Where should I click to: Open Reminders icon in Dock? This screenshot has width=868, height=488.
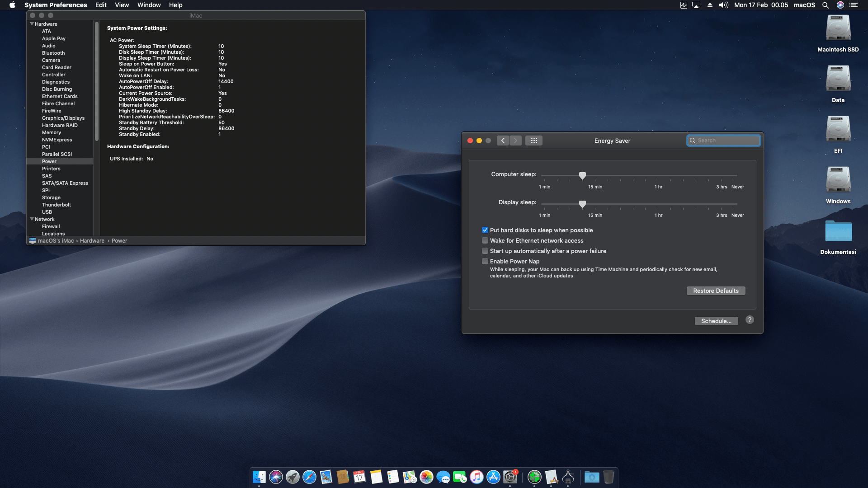click(x=393, y=477)
